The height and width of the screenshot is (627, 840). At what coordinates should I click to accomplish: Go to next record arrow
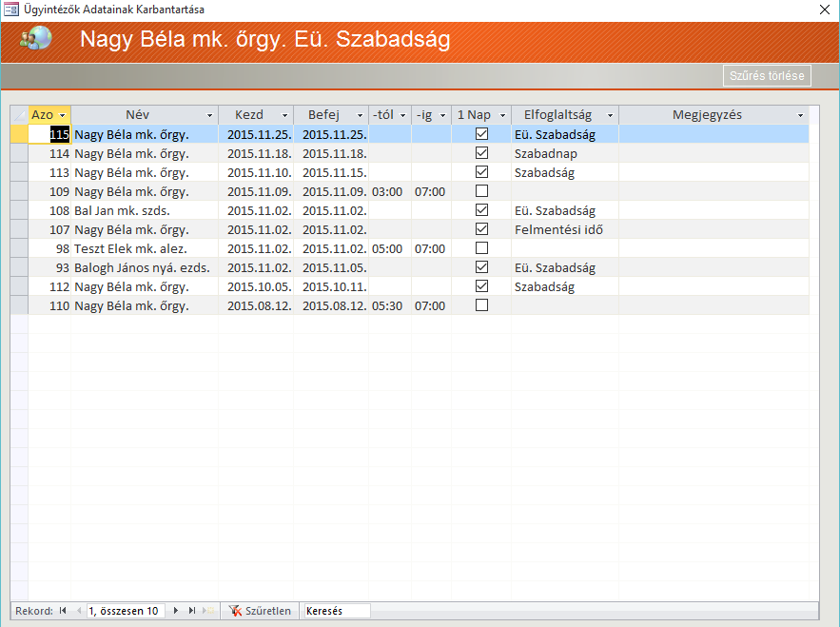[175, 611]
